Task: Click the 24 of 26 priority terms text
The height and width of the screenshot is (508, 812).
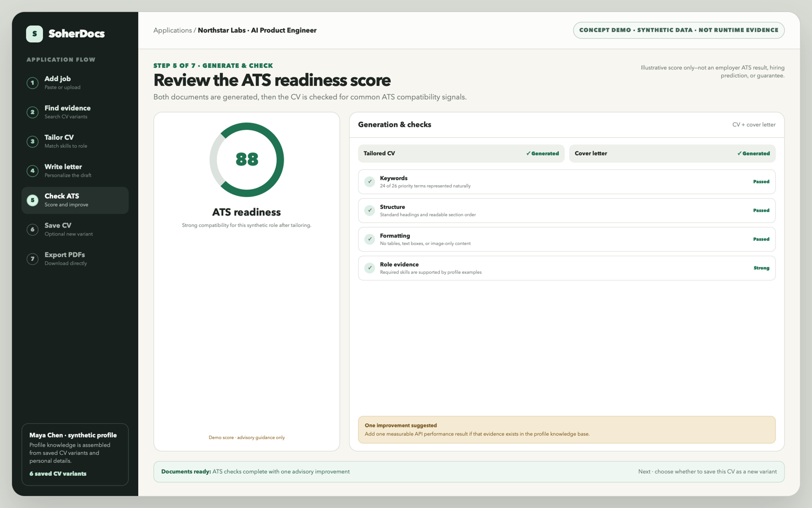Action: pos(425,186)
